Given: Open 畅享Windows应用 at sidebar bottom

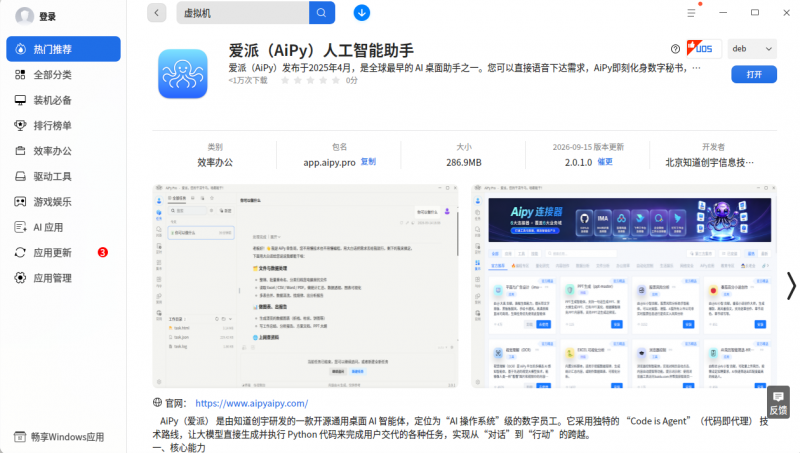Looking at the screenshot, I should tap(59, 437).
